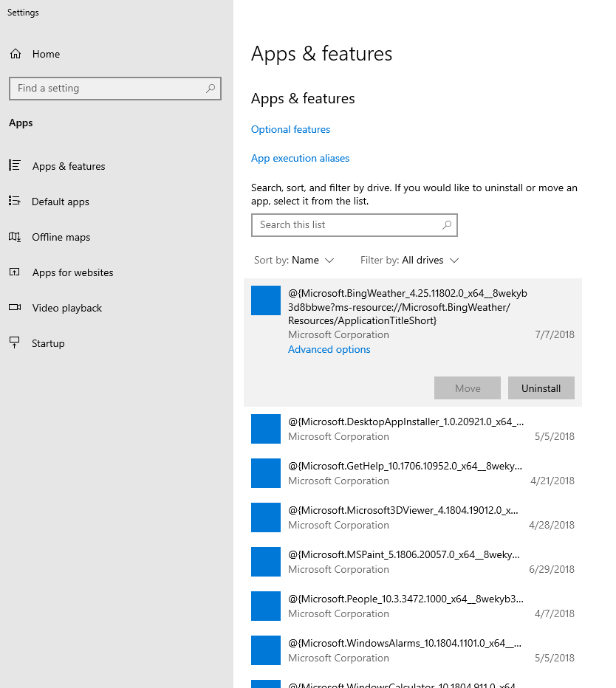Open the Filter by All drives dropdown

tap(410, 260)
